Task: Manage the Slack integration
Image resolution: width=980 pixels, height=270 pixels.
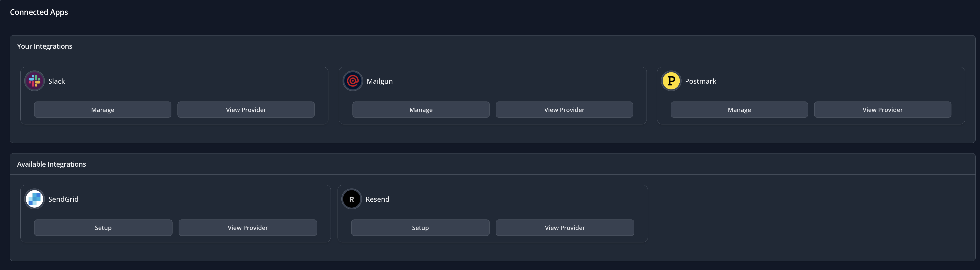Action: click(x=102, y=110)
